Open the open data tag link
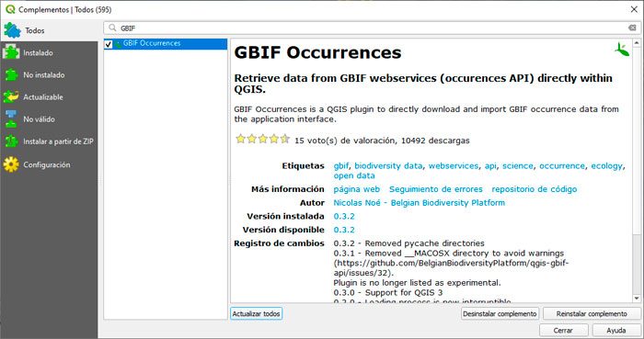Image resolution: width=644 pixels, height=339 pixels. click(354, 175)
